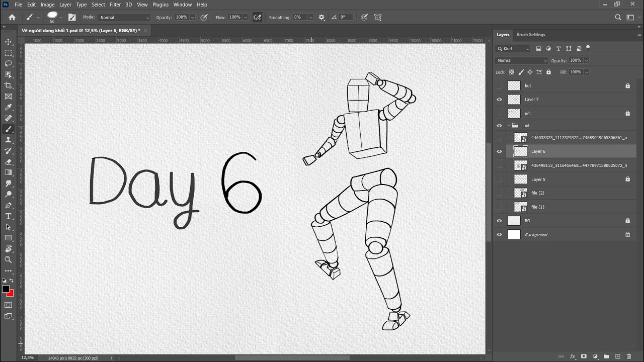Select the Rectangular Marquee tool

click(8, 53)
